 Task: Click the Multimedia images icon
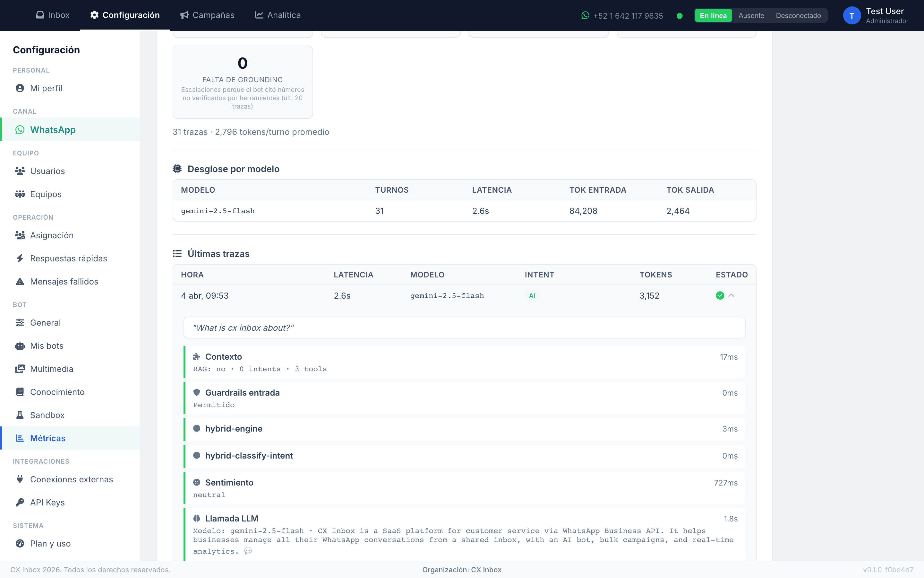click(20, 369)
